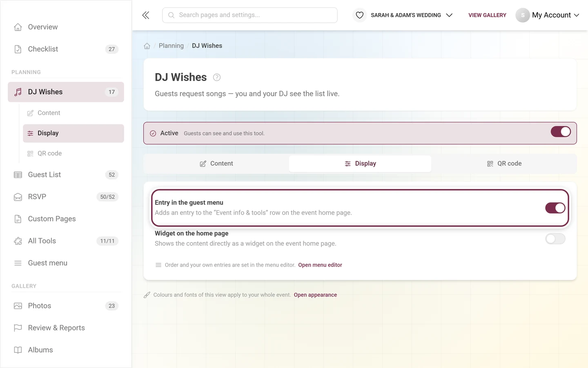Click the Guest List table icon
This screenshot has height=368, width=588.
pyautogui.click(x=18, y=175)
